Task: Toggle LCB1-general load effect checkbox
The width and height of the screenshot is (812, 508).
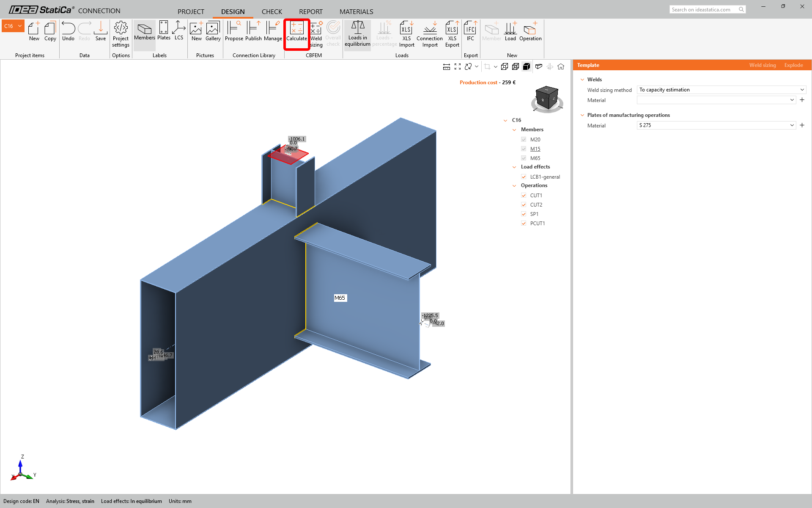Action: point(524,177)
